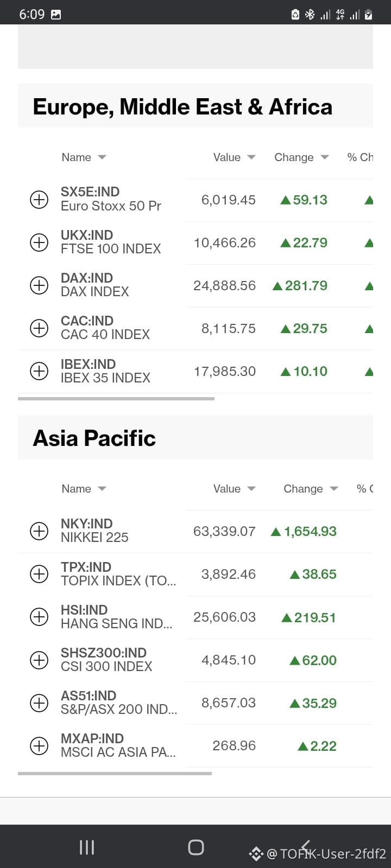
Task: Open the UKX:IND FTSE 100 INDEX link
Action: [x=111, y=242]
